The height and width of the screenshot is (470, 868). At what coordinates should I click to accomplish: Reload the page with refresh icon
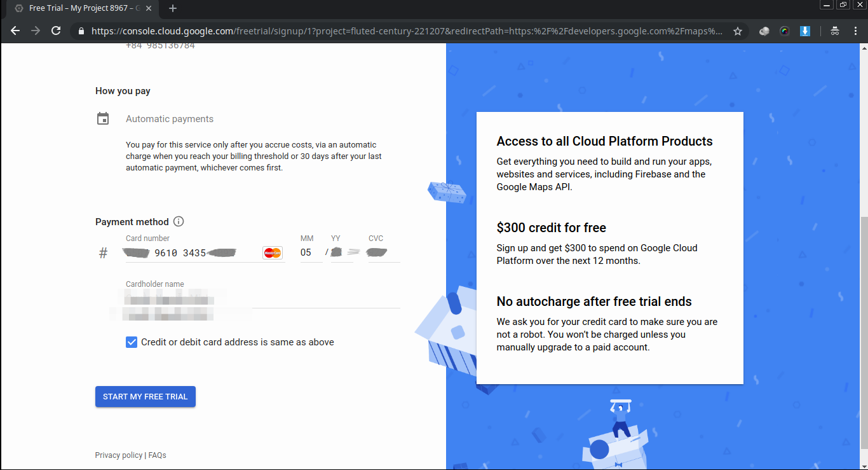point(56,31)
